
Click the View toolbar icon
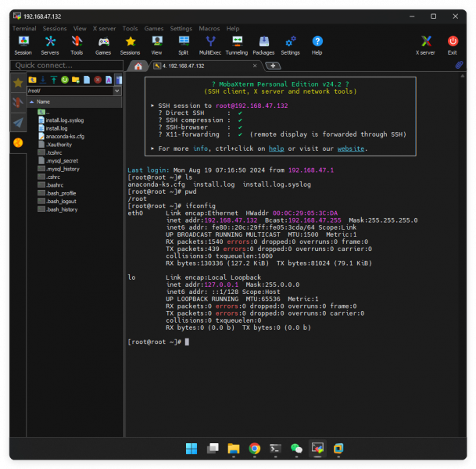point(157,45)
